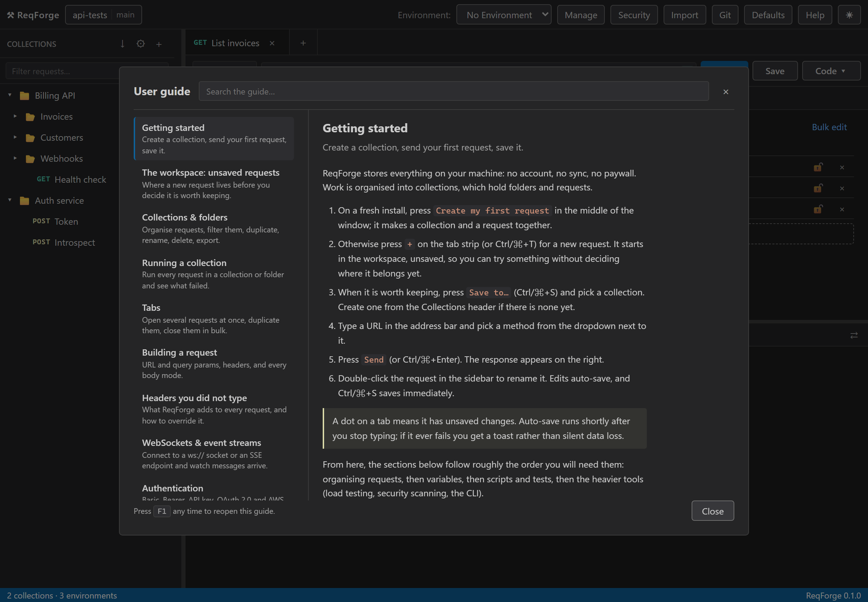Delete the second params row
This screenshot has width=868, height=602.
(x=842, y=189)
